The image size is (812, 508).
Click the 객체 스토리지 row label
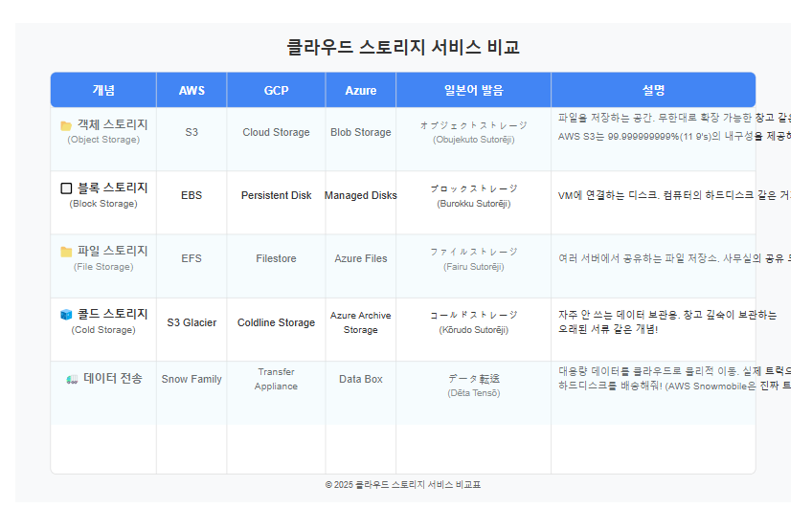112,124
